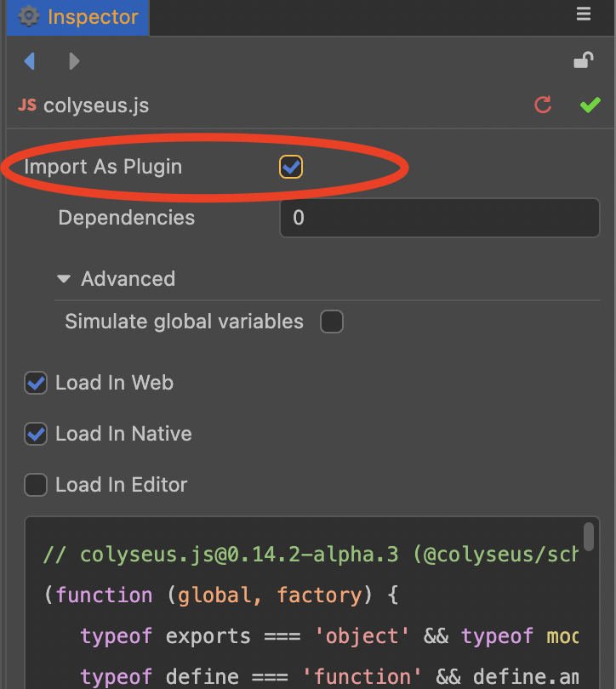Click the unlocked padlock to lock the Inspector
The image size is (616, 689).
click(x=584, y=60)
